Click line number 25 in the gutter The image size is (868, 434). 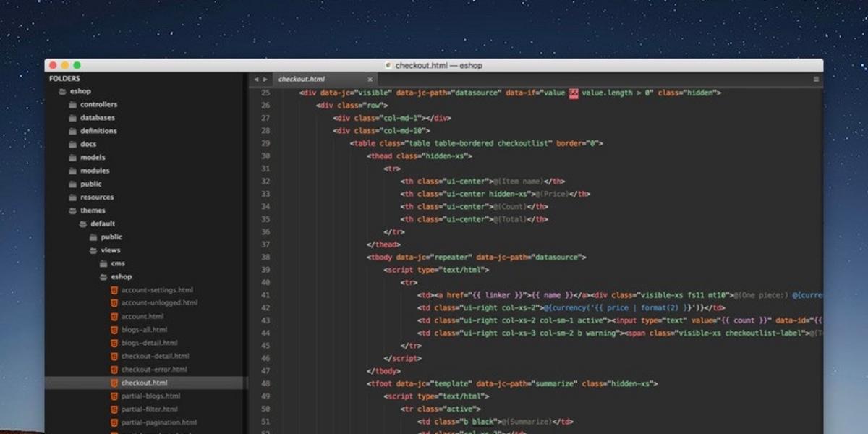pos(265,93)
